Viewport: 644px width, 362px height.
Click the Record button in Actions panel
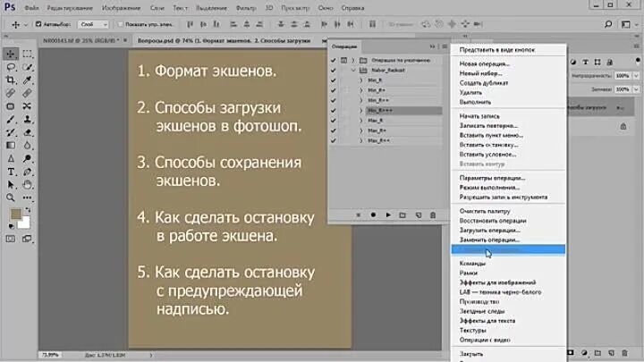[373, 215]
